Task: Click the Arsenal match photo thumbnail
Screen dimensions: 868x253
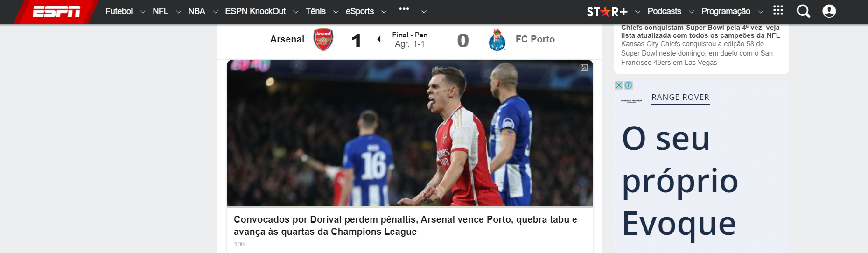Action: point(410,133)
